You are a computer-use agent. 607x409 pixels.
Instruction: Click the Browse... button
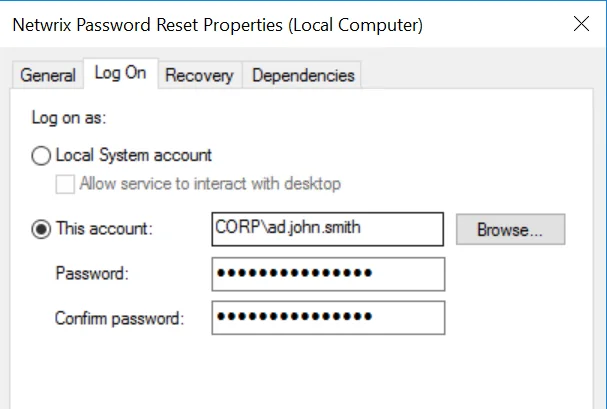[x=510, y=229]
